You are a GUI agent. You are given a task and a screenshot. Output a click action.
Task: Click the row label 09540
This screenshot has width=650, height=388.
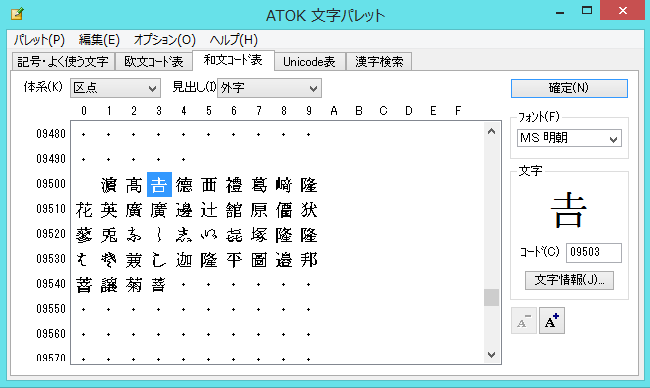[x=51, y=284]
